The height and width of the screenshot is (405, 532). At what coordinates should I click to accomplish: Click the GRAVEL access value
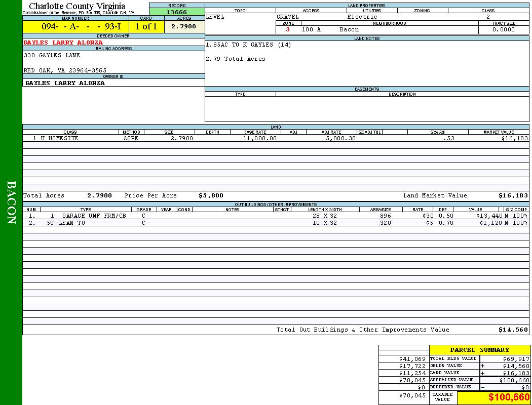pos(288,17)
